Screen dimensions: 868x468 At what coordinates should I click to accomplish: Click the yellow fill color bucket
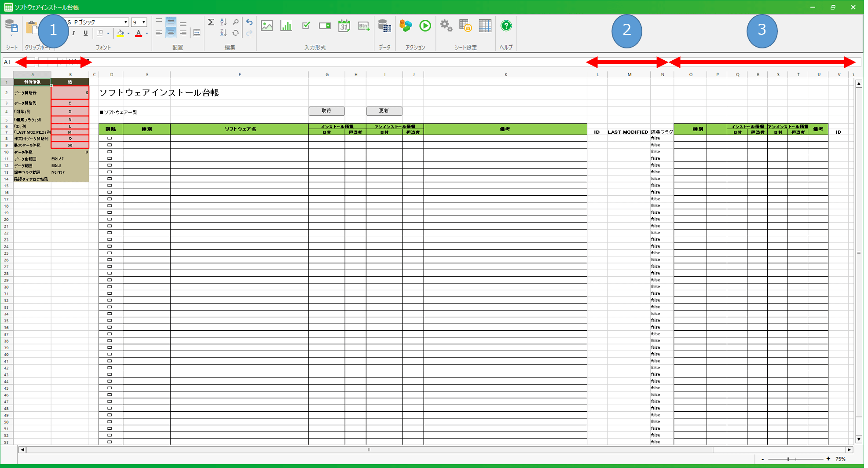click(120, 33)
